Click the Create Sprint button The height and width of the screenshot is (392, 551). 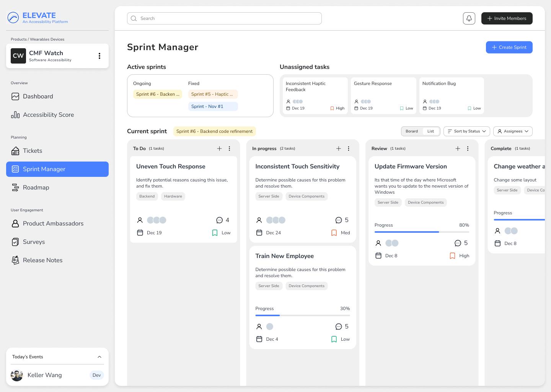509,47
